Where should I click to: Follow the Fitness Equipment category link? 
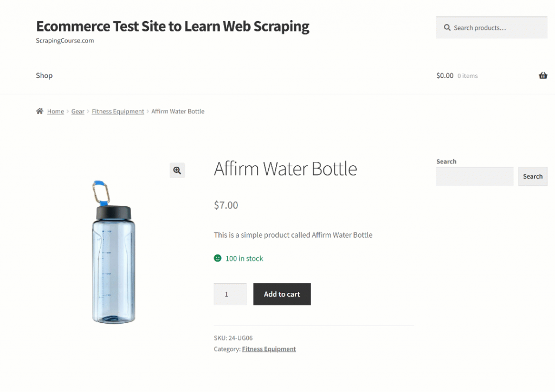(x=269, y=349)
